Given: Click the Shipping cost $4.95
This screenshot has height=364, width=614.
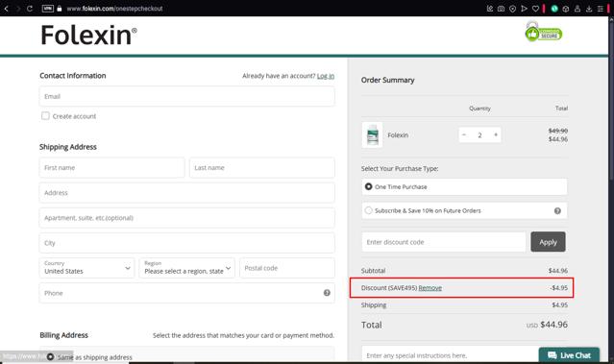Looking at the screenshot, I should 559,304.
